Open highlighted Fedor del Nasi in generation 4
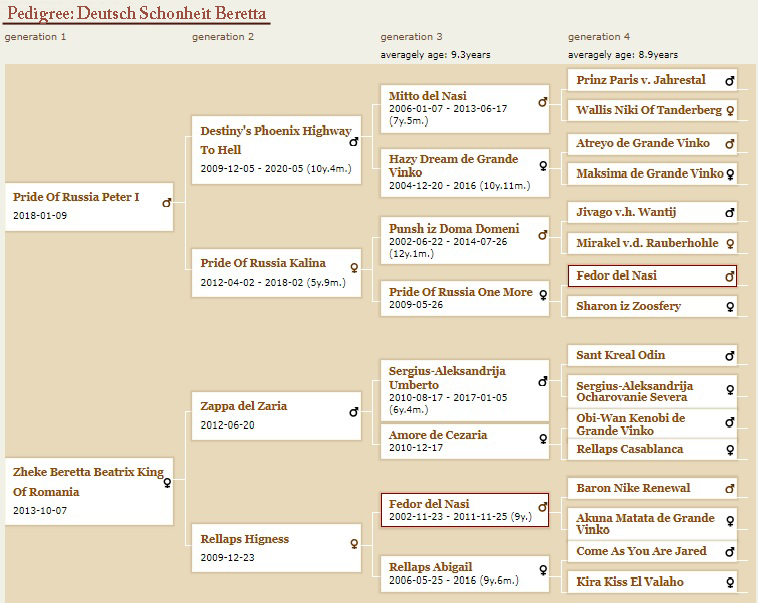This screenshot has width=758, height=603. (x=616, y=276)
